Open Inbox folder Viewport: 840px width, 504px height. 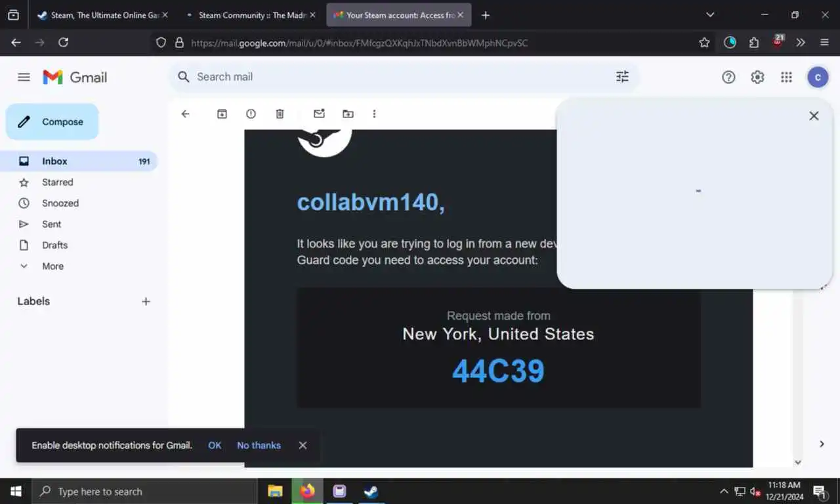[x=79, y=161]
